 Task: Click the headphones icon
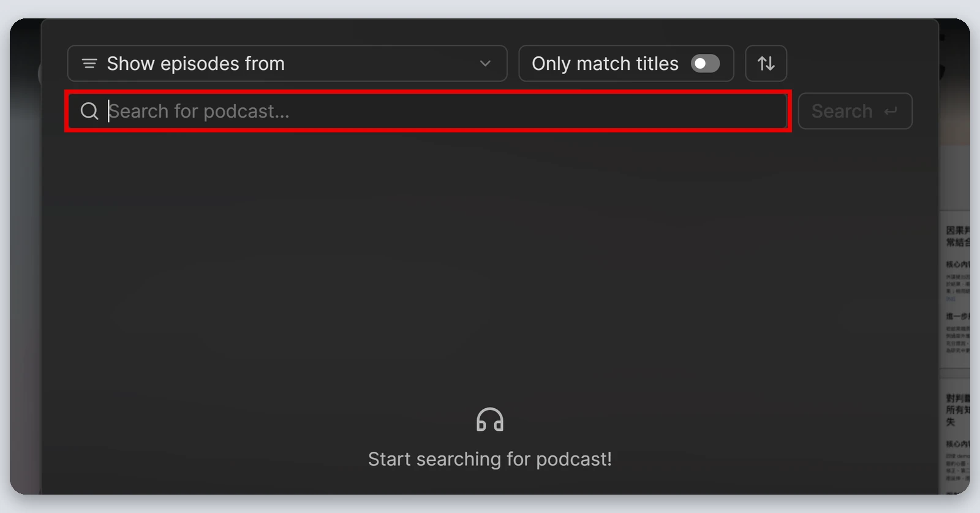click(x=490, y=420)
